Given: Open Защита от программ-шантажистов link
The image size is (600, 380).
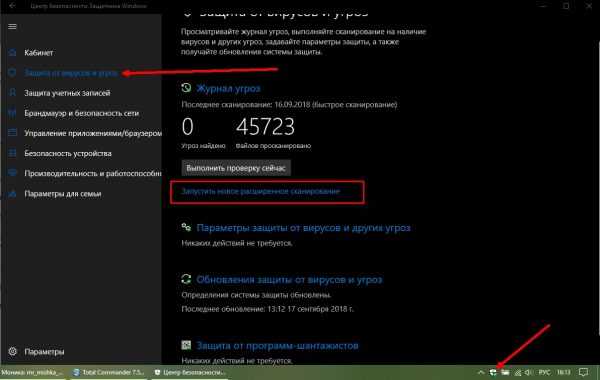Looking at the screenshot, I should pos(277,346).
